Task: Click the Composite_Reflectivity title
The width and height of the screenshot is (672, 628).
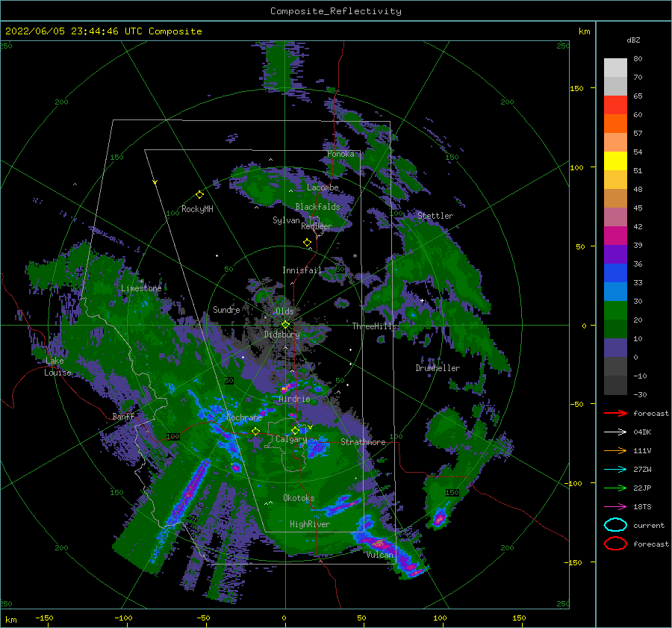Action: (x=336, y=11)
